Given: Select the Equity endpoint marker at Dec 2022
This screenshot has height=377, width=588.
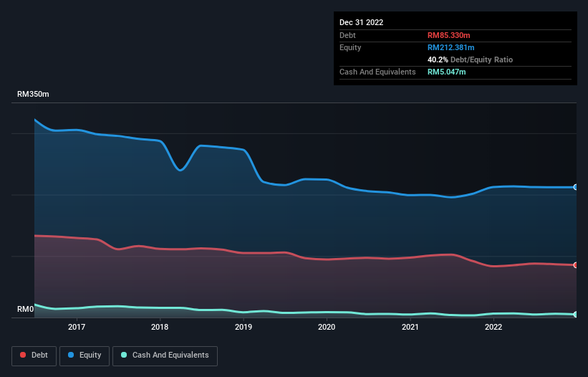Looking at the screenshot, I should pyautogui.click(x=576, y=187).
